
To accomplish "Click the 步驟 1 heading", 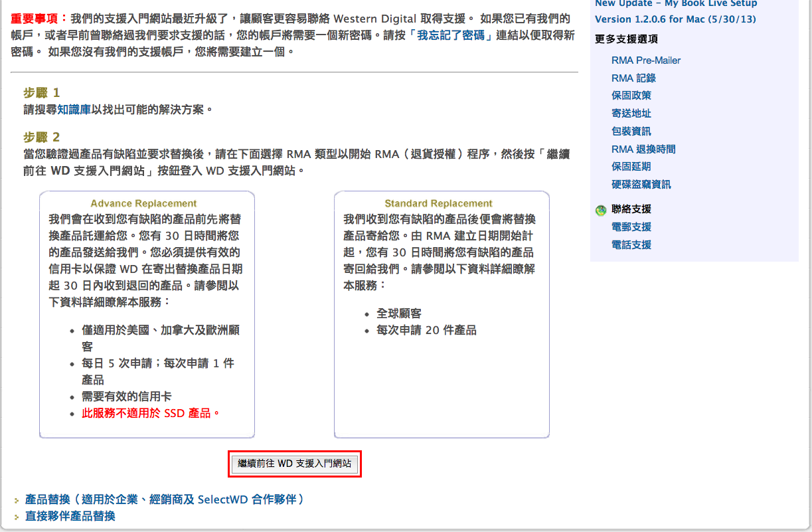I will tap(42, 92).
